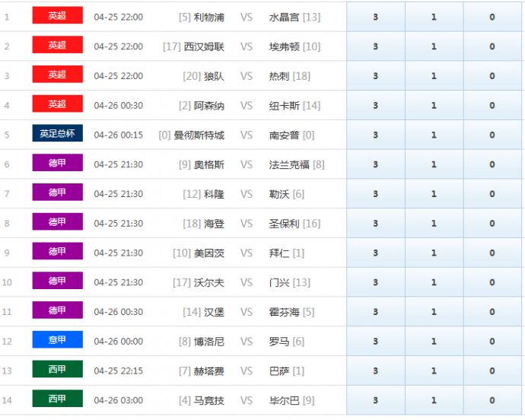
Task: Select result 1 for 阿森纳 vs 纽卡斯
Action: click(434, 106)
